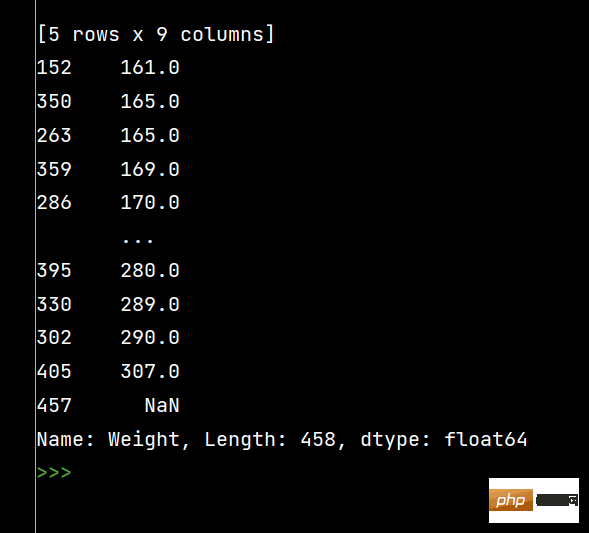Click index 263 in the output
589x533 pixels.
click(x=54, y=136)
